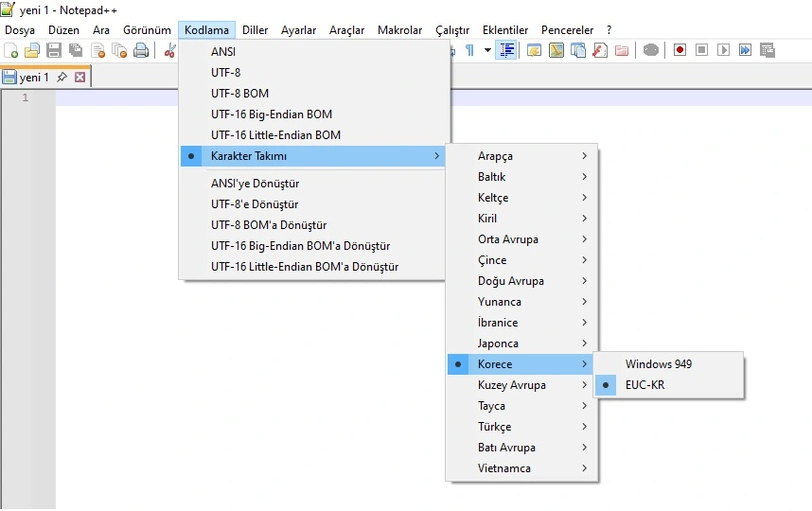Screen dimensions: 812x511
Task: Open the Document List icon
Action: click(578, 50)
